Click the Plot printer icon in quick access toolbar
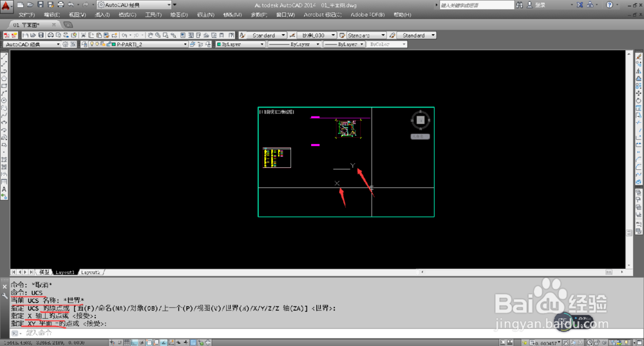Image resolution: width=644 pixels, height=346 pixels. point(61,5)
